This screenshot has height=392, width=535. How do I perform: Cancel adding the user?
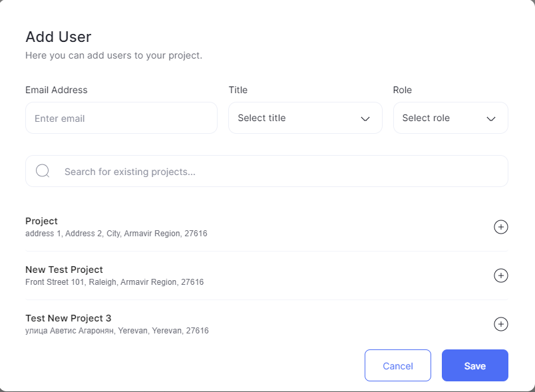pos(398,365)
